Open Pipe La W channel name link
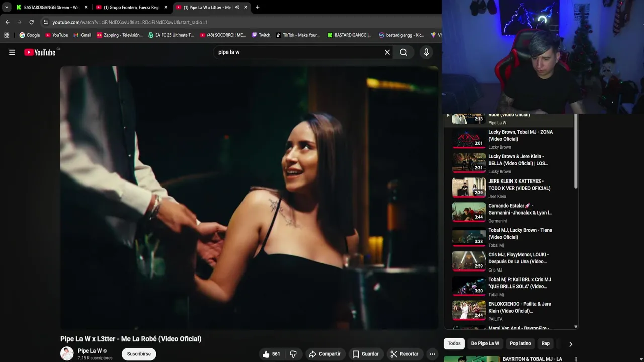This screenshot has height=362, width=644. point(90,351)
